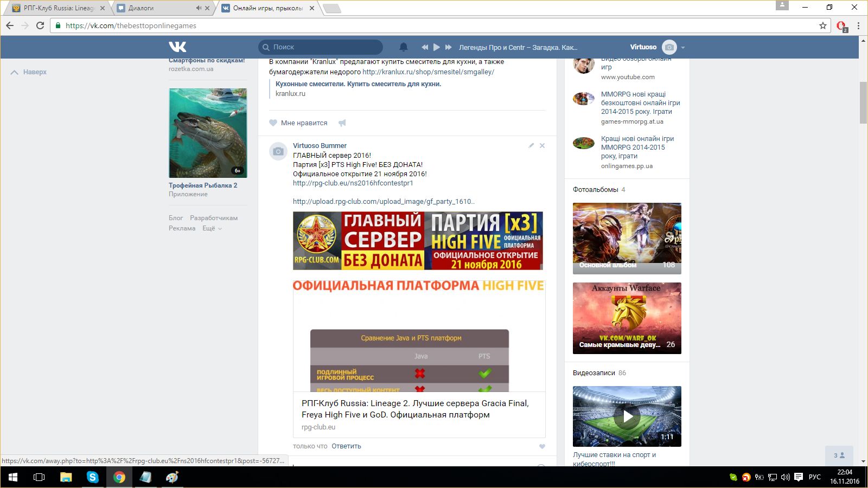Screen dimensions: 868x488
Task: Skip to the previous audio track
Action: [425, 47]
